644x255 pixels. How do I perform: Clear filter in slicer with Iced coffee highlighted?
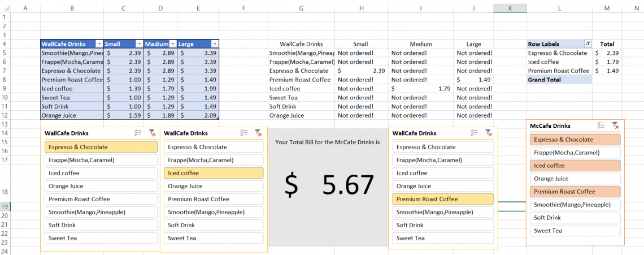pos(258,133)
